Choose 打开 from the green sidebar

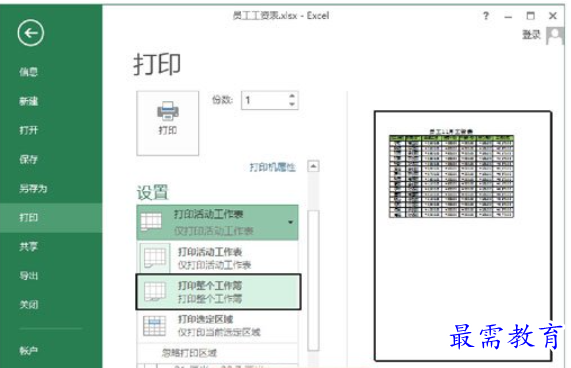[28, 130]
